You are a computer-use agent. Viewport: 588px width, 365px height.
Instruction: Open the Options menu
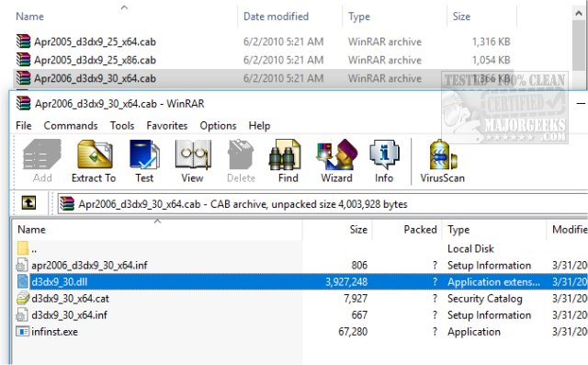click(218, 126)
